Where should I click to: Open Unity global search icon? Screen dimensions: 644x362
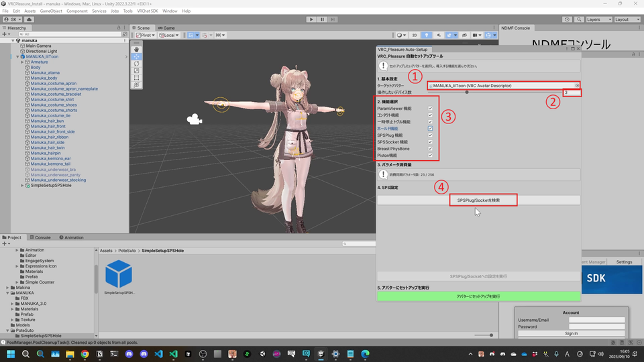pos(579,19)
